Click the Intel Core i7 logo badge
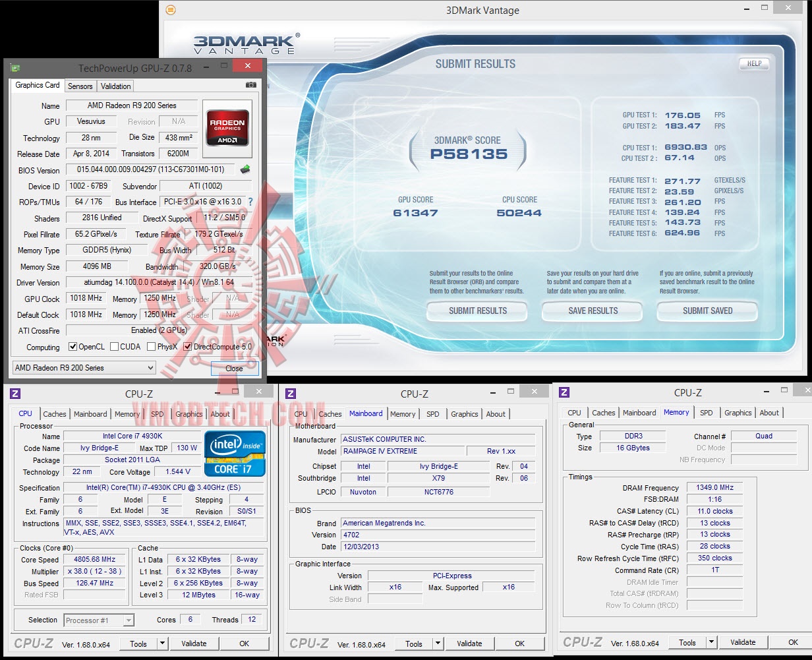812x660 pixels. (x=235, y=454)
